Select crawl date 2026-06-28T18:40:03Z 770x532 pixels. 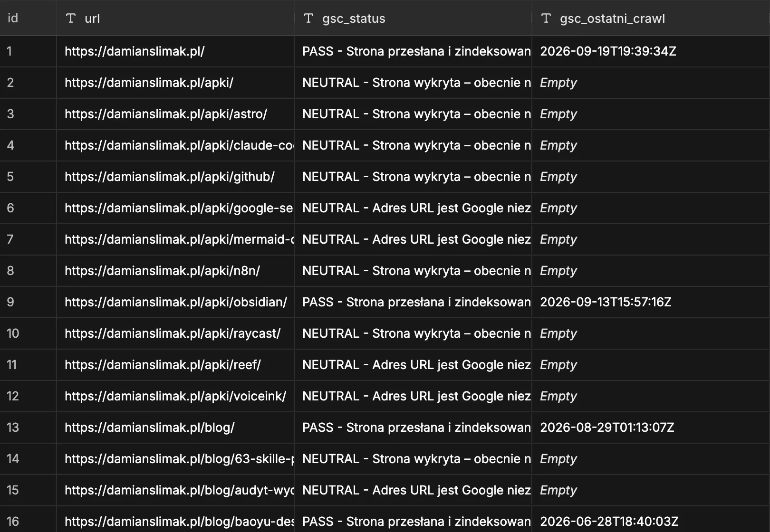coord(609,522)
